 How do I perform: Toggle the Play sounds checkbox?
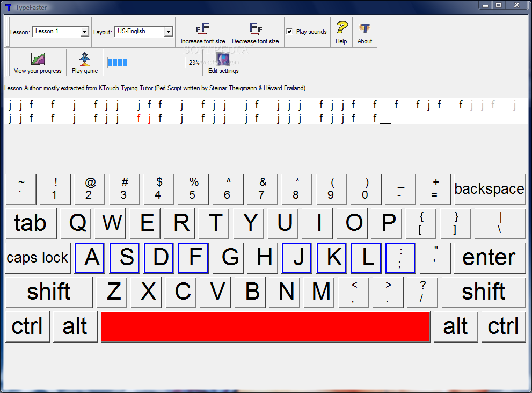click(289, 31)
